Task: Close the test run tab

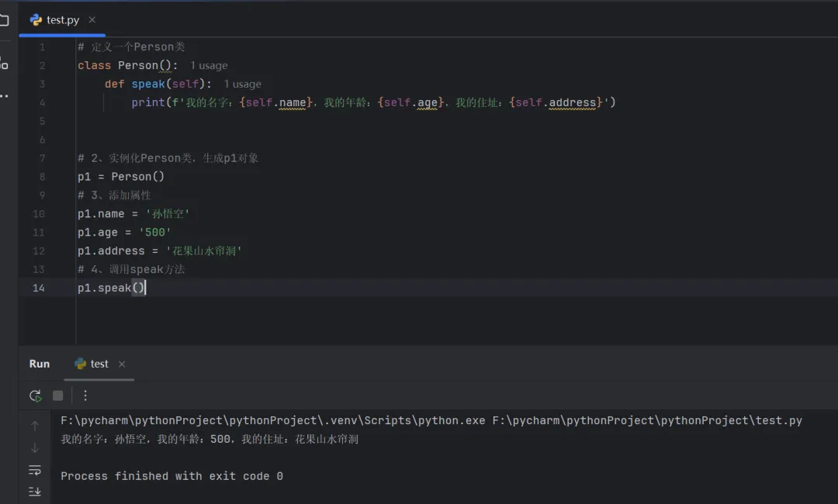Action: [x=122, y=364]
